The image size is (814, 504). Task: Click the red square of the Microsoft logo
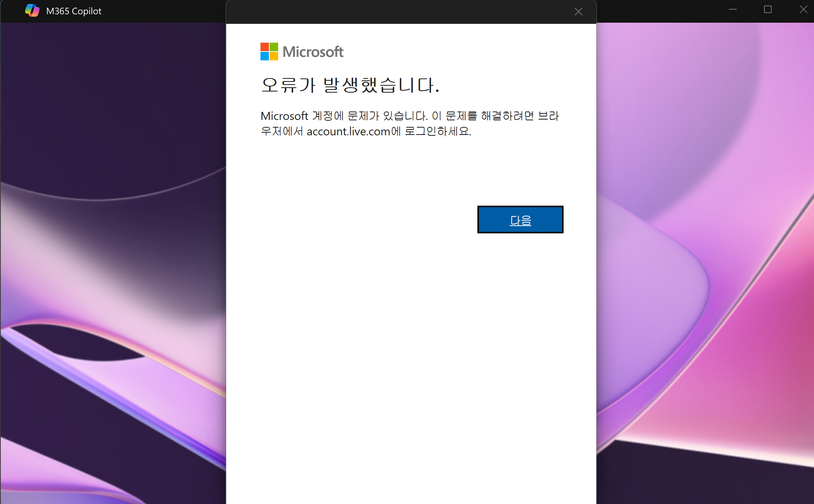[265, 47]
